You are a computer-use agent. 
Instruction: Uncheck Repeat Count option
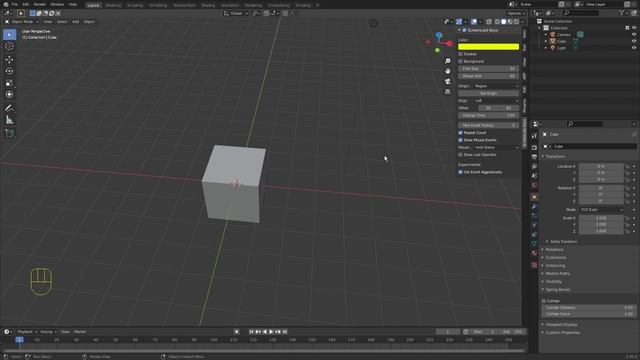click(x=460, y=133)
